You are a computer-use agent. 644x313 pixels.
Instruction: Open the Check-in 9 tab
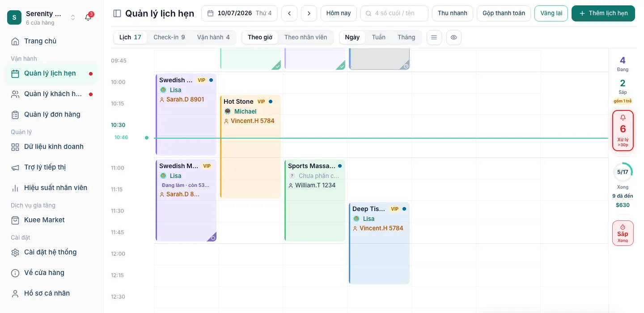169,37
